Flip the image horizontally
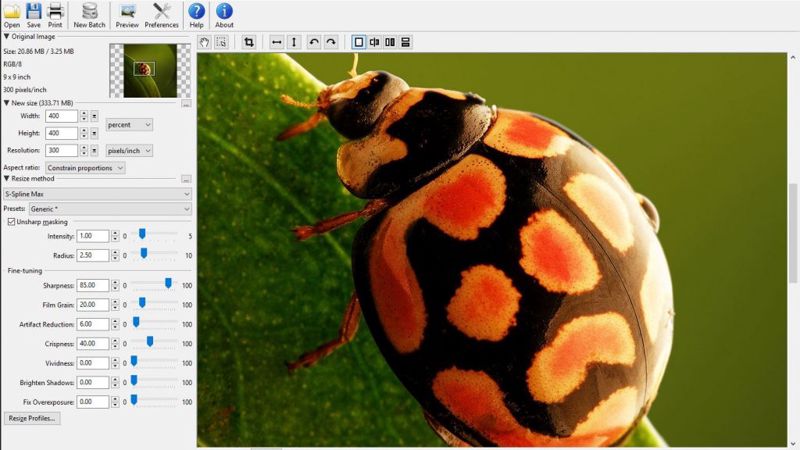 (277, 42)
